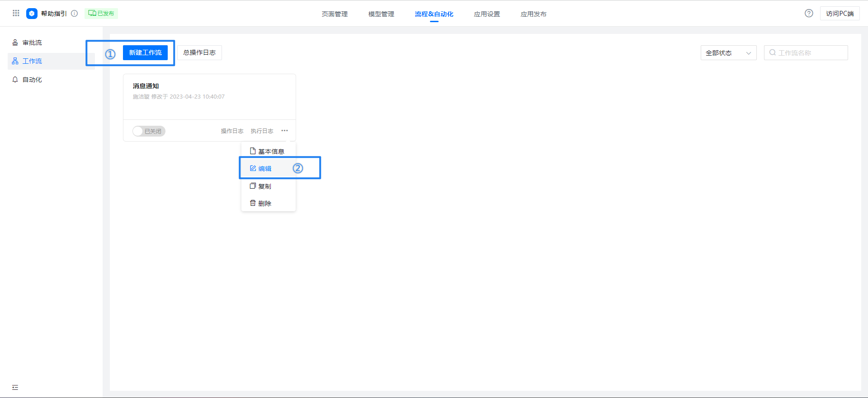
Task: Select 自动化 in the sidebar
Action: point(51,80)
